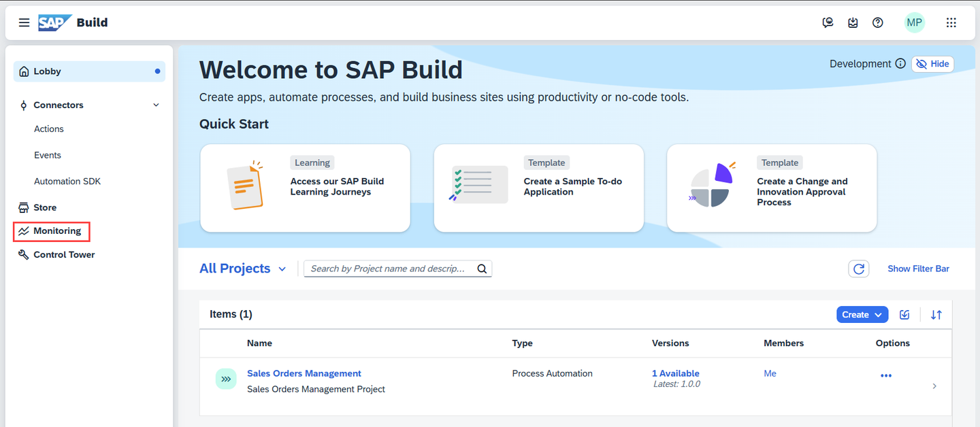The height and width of the screenshot is (427, 980).
Task: Open the help question mark icon
Action: (878, 22)
